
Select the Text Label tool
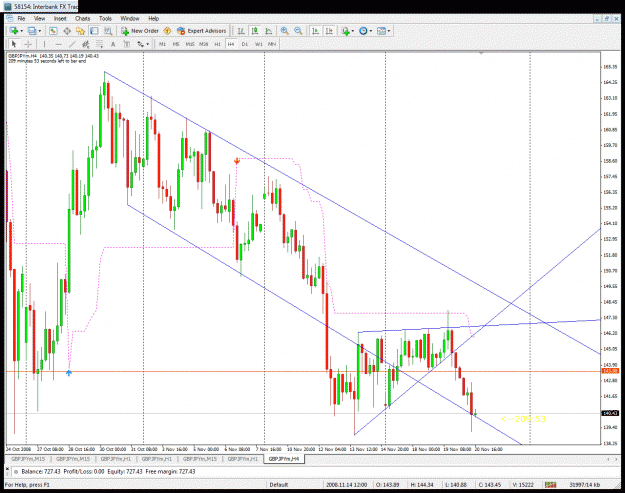[x=127, y=44]
